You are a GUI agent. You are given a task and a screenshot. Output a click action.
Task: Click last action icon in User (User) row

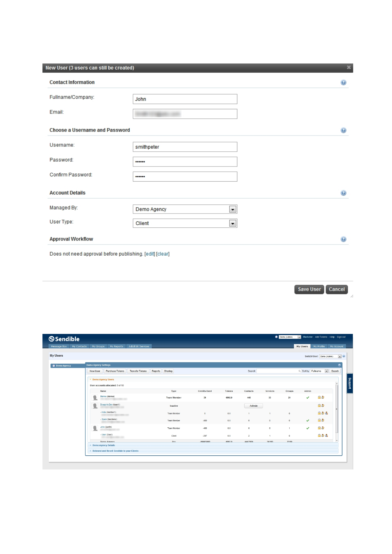point(327,436)
